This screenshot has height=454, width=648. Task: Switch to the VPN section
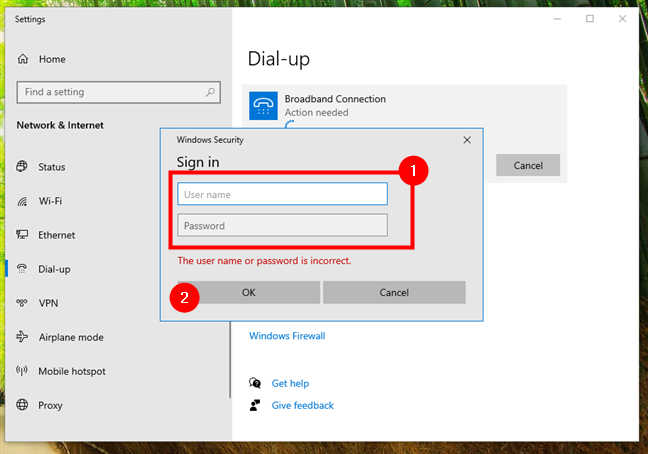pos(48,303)
